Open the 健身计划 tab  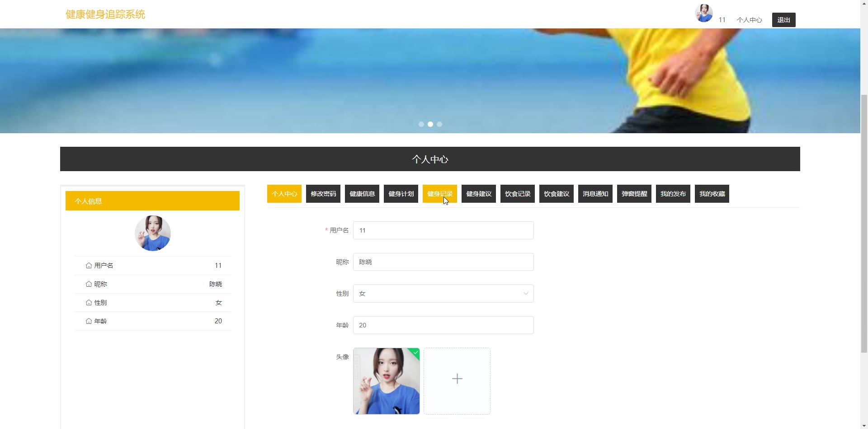coord(401,194)
